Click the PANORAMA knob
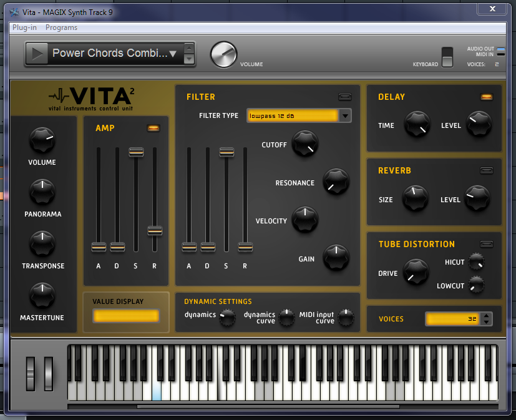 (x=42, y=192)
